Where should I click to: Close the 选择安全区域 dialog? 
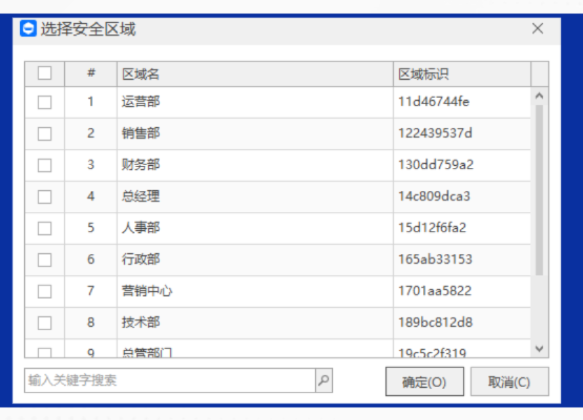click(x=538, y=29)
